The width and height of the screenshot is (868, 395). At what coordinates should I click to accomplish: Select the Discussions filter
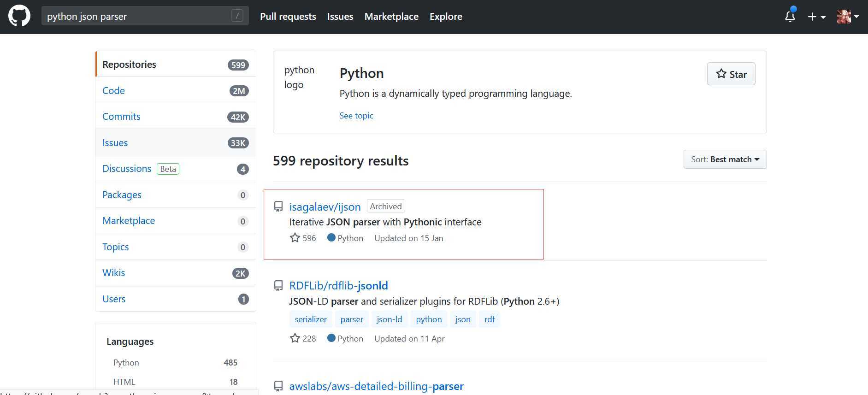(176, 169)
